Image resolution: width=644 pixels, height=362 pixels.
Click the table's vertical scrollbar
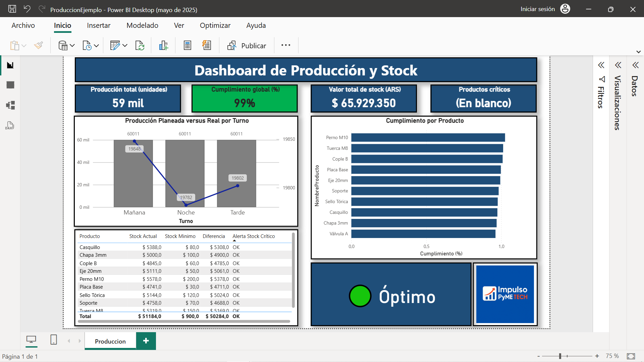[293, 270]
